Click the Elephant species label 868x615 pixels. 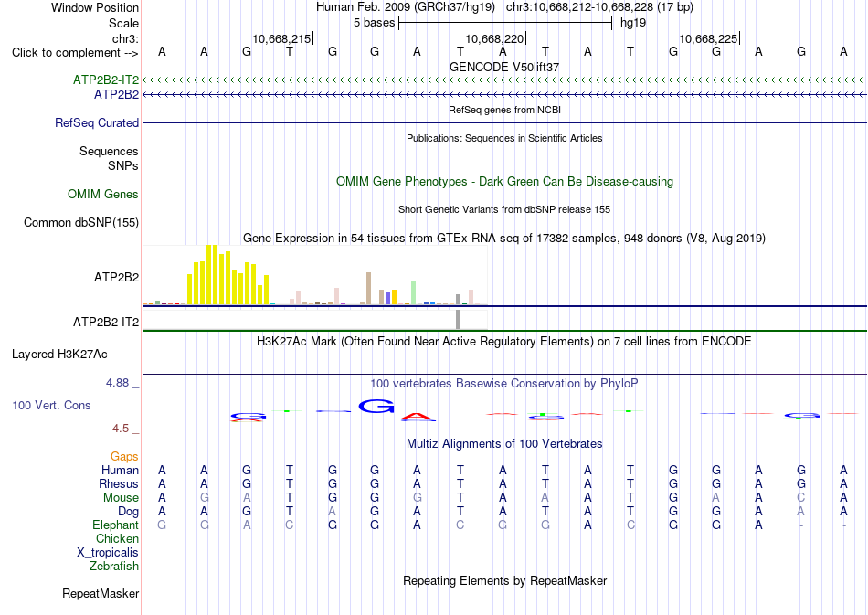click(116, 525)
